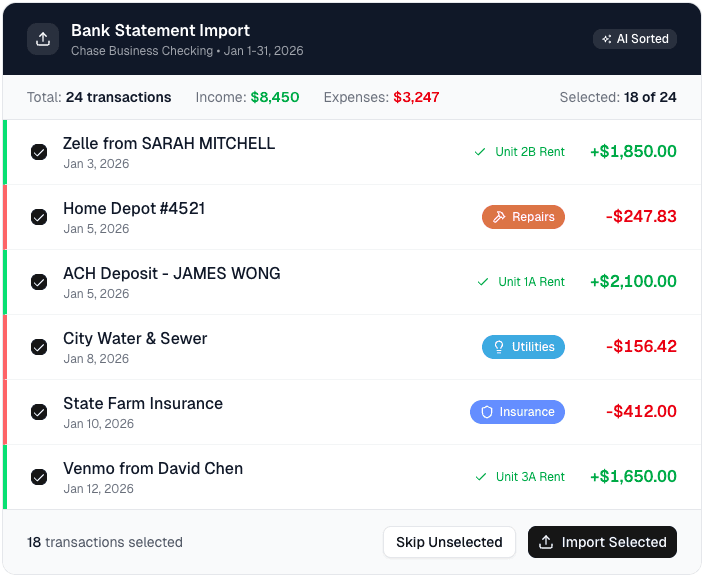The width and height of the screenshot is (704, 578).
Task: Click the +$2,100.00 amount
Action: (x=633, y=281)
